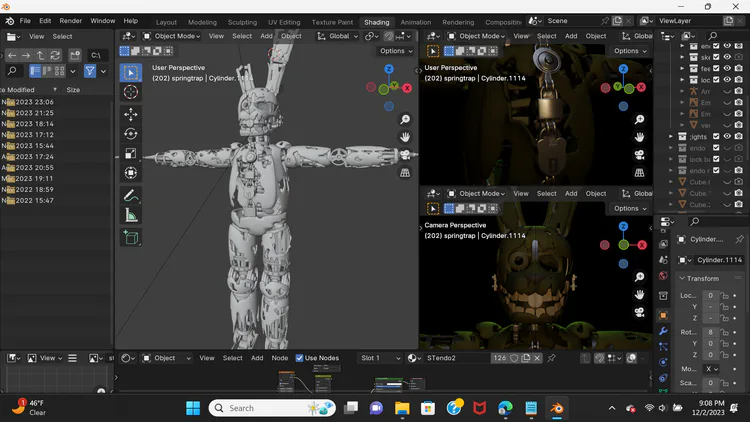Unlink the STendo2 material with X button
The height and width of the screenshot is (422, 750).
537,358
